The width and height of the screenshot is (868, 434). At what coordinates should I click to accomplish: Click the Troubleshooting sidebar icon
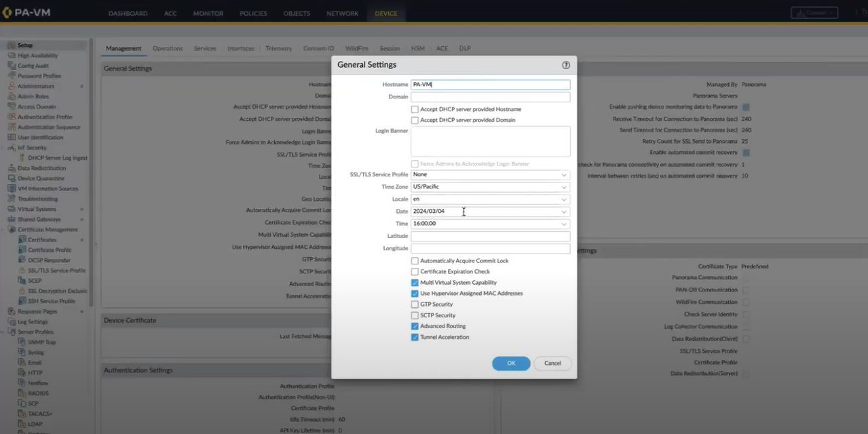pyautogui.click(x=12, y=199)
